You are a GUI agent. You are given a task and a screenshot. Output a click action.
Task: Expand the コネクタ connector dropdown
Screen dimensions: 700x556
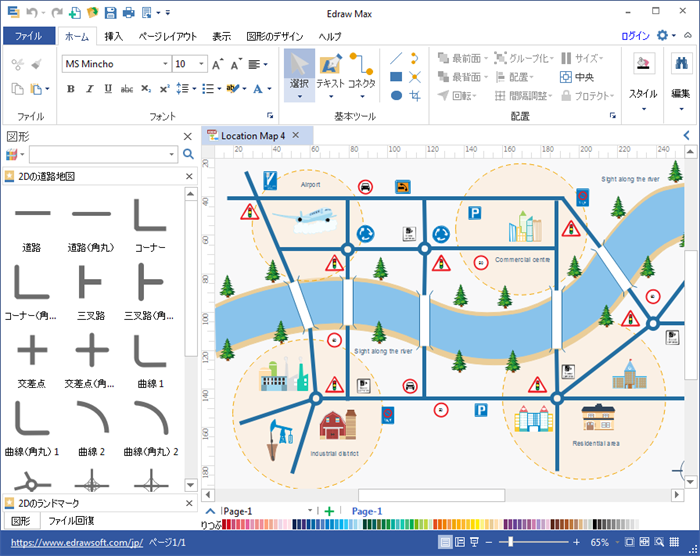click(x=362, y=96)
